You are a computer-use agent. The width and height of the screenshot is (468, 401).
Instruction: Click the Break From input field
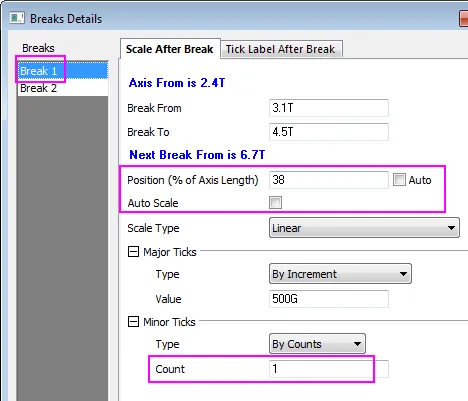[329, 108]
